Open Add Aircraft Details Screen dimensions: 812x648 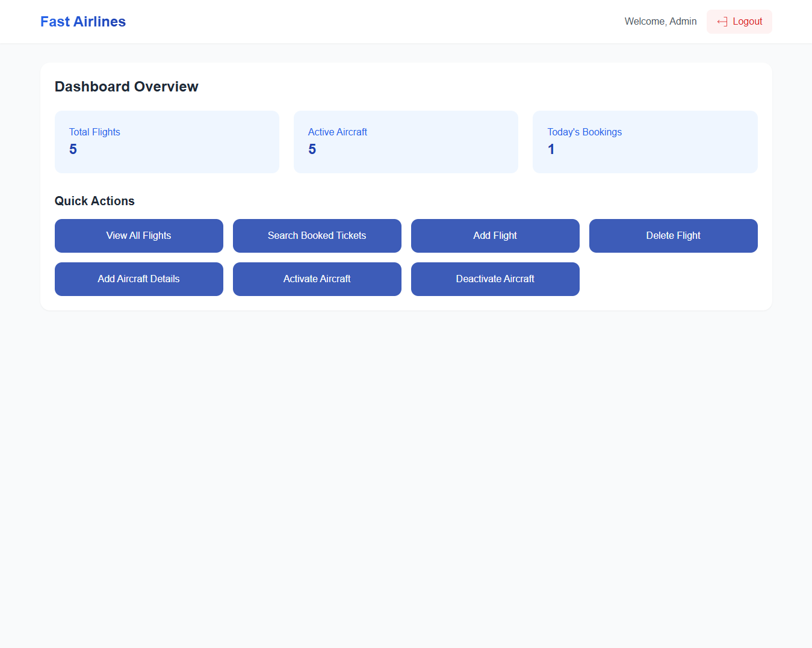139,279
